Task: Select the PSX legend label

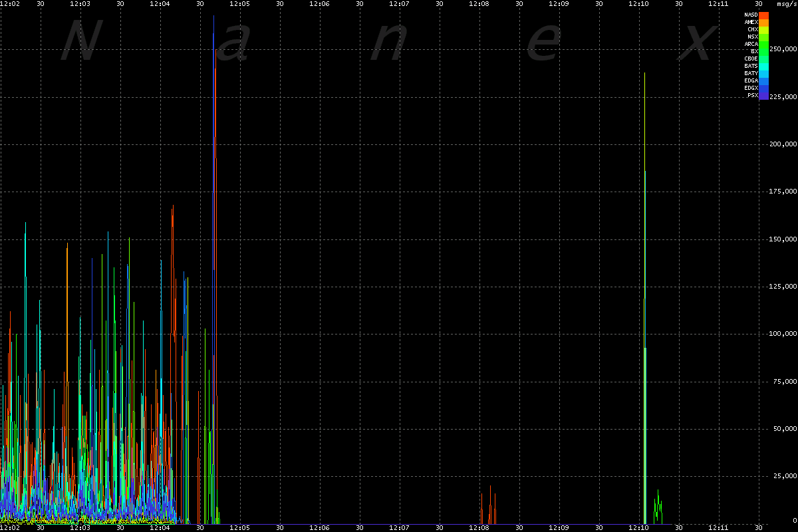Action: tap(753, 95)
